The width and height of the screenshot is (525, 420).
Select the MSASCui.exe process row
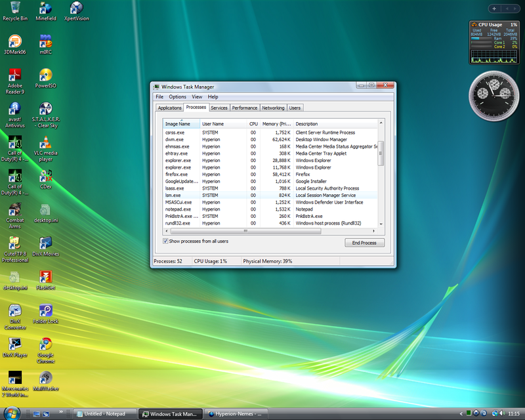pos(270,202)
